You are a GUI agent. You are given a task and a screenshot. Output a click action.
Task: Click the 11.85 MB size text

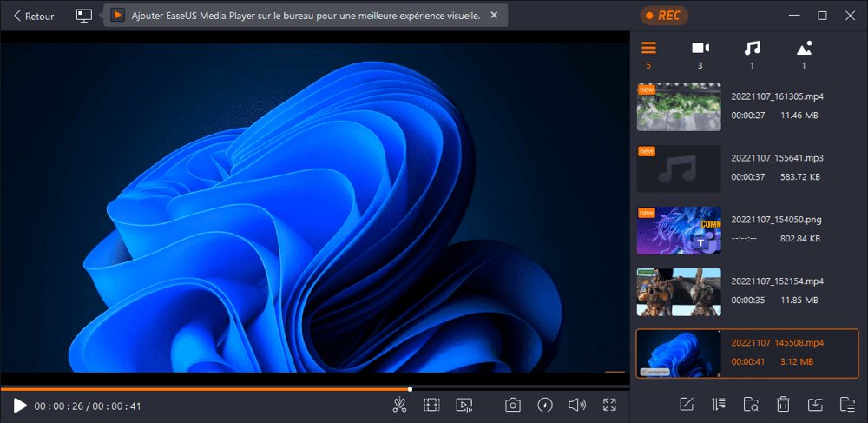tap(799, 300)
